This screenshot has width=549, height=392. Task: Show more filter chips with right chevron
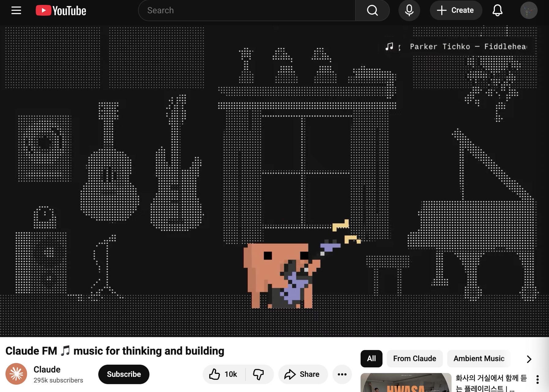coord(529,359)
